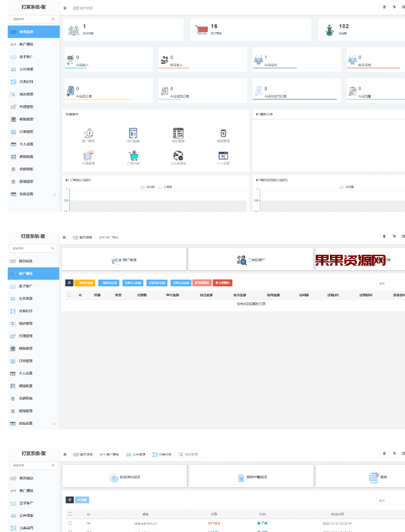Click the dark refresh button above 推广链接 table

69,282
